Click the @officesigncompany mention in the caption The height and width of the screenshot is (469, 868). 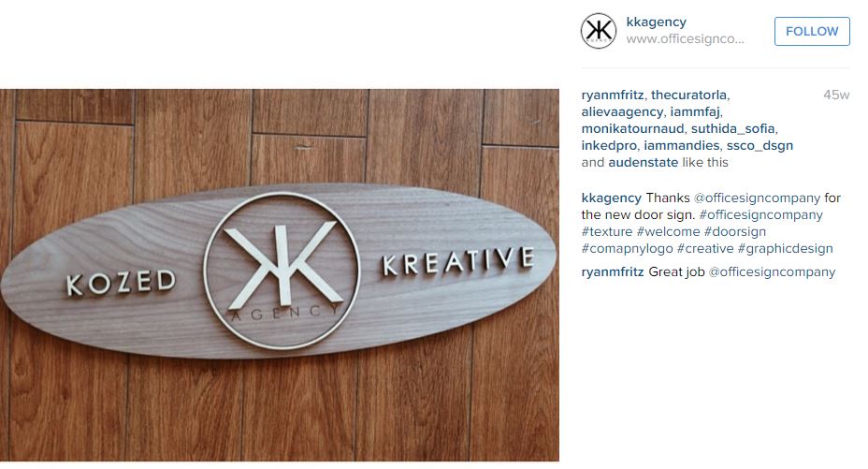click(757, 198)
